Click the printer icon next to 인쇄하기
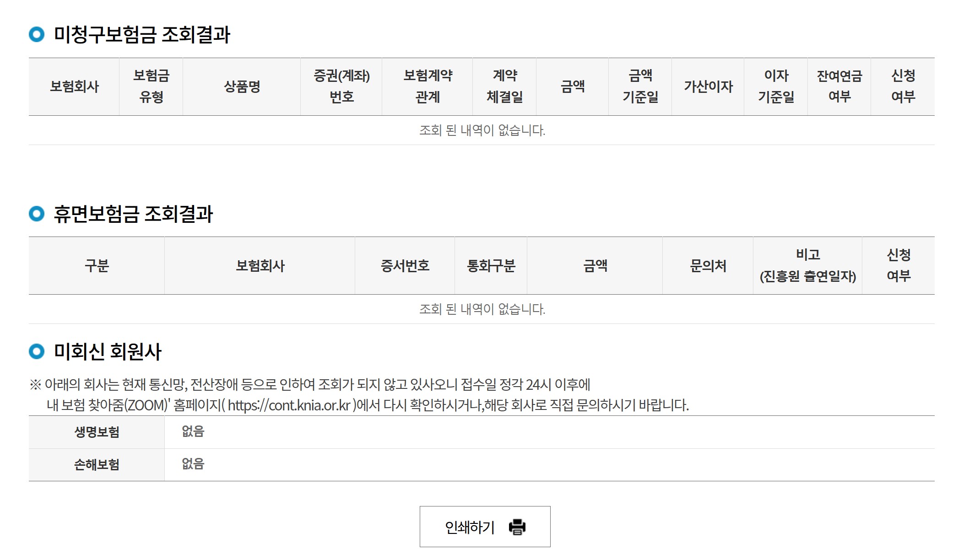This screenshot has height=560, width=969. [x=517, y=527]
